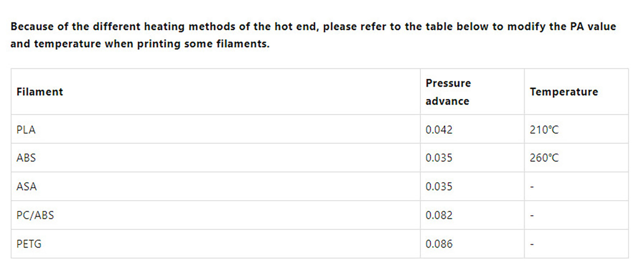
Task: Select the ASA filament cell
Action: pyautogui.click(x=216, y=186)
